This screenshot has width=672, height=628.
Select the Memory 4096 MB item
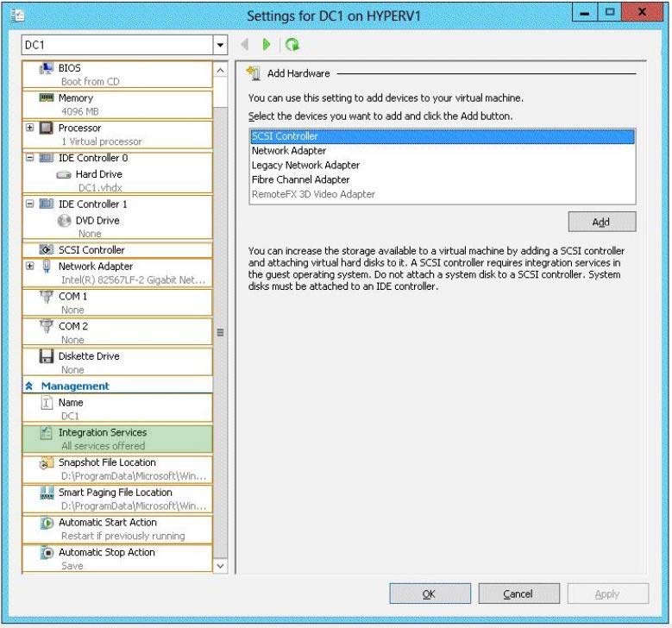pyautogui.click(x=117, y=104)
